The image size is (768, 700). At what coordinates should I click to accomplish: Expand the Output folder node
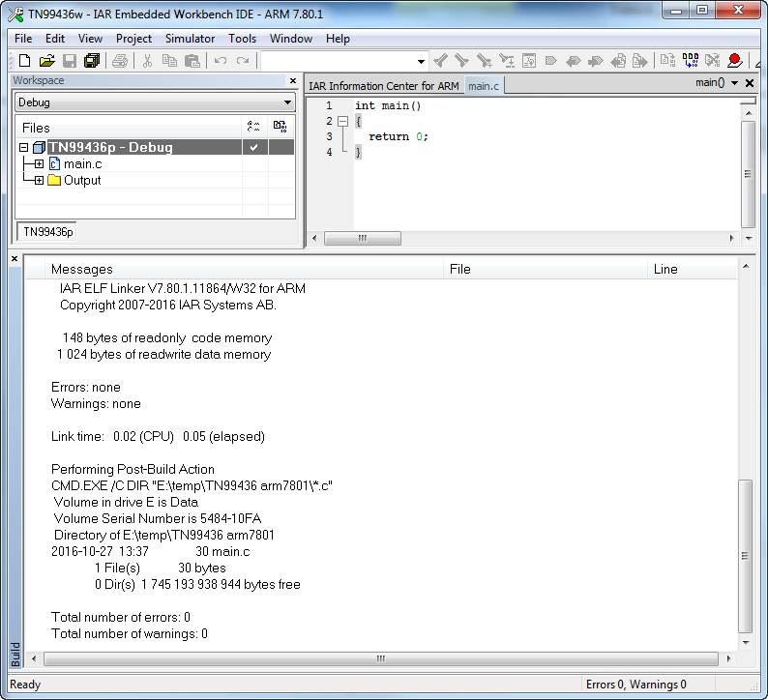pyautogui.click(x=39, y=181)
